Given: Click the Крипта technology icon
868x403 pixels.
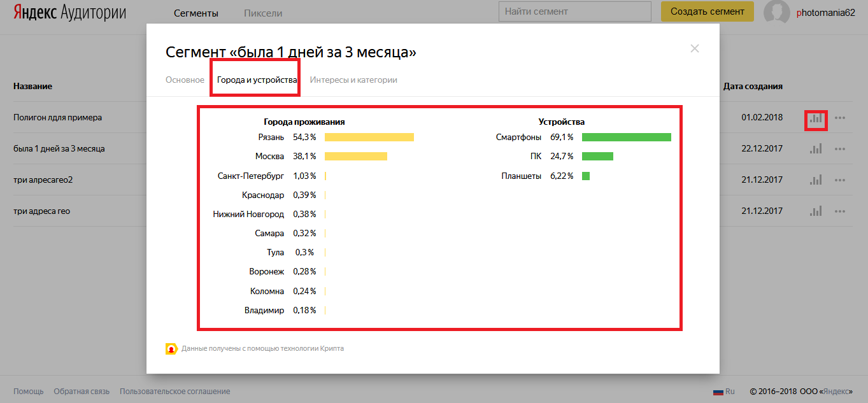Looking at the screenshot, I should (171, 349).
